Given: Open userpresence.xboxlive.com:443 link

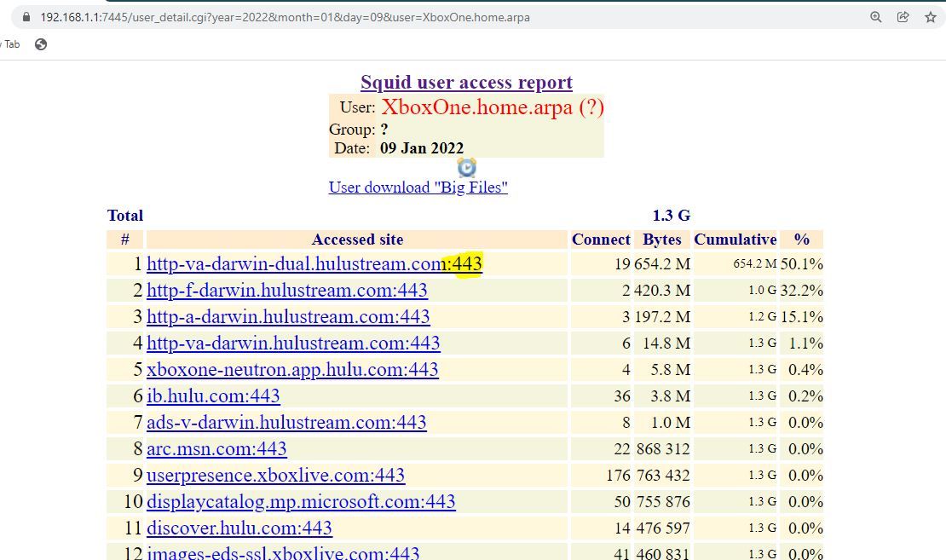Looking at the screenshot, I should [x=276, y=476].
